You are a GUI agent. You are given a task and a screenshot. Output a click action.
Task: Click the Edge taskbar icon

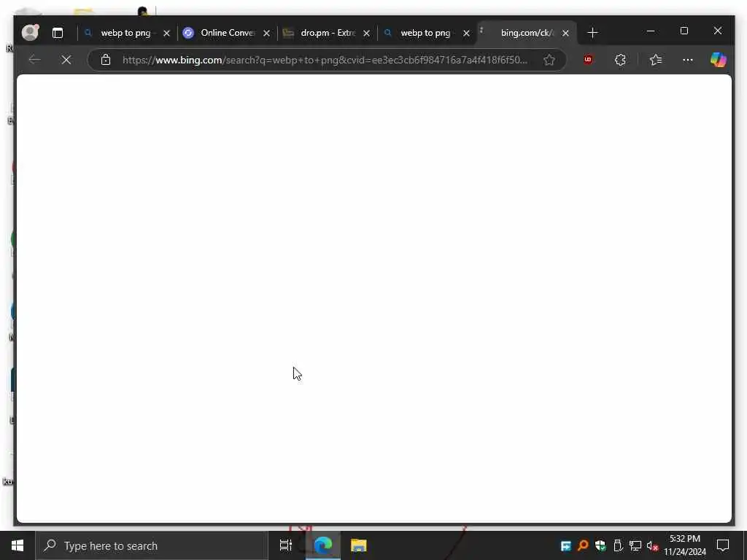point(323,545)
